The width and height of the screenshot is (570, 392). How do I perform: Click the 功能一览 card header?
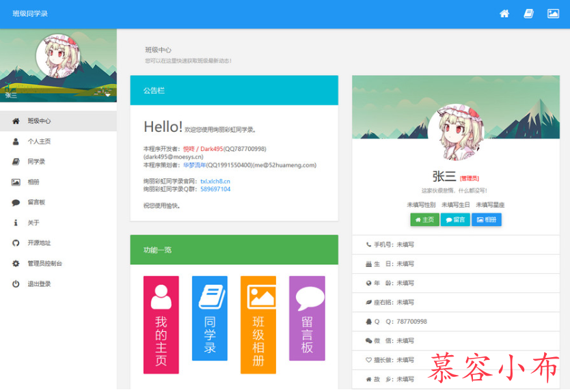pos(234,250)
